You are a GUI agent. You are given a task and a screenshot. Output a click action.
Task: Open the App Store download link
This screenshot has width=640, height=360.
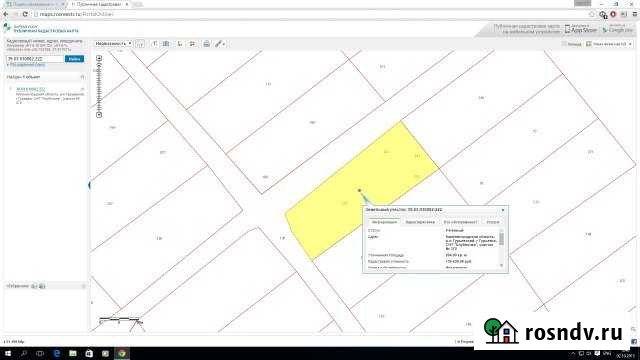581,29
